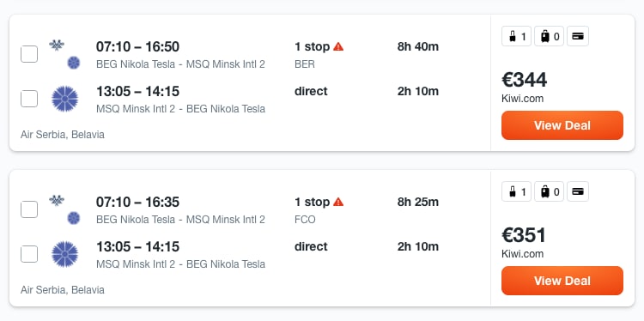The height and width of the screenshot is (321, 644).
Task: Click airline logos on 07:10 – 16:35 flight
Action: tap(64, 209)
